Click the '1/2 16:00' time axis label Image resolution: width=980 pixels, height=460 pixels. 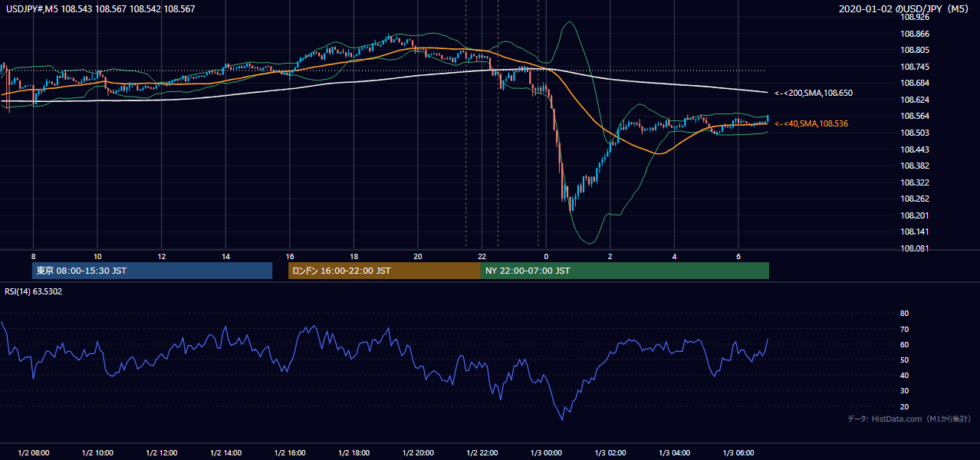[289, 453]
